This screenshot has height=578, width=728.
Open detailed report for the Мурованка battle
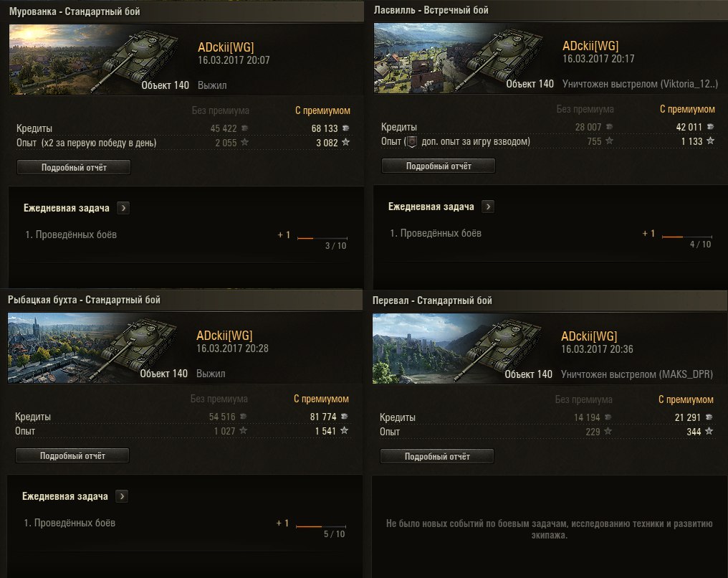pos(74,167)
